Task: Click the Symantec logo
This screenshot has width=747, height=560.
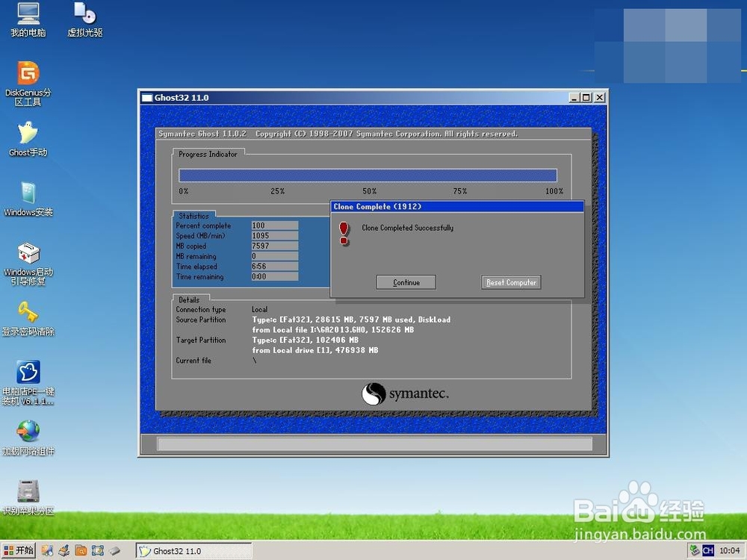Action: [405, 393]
